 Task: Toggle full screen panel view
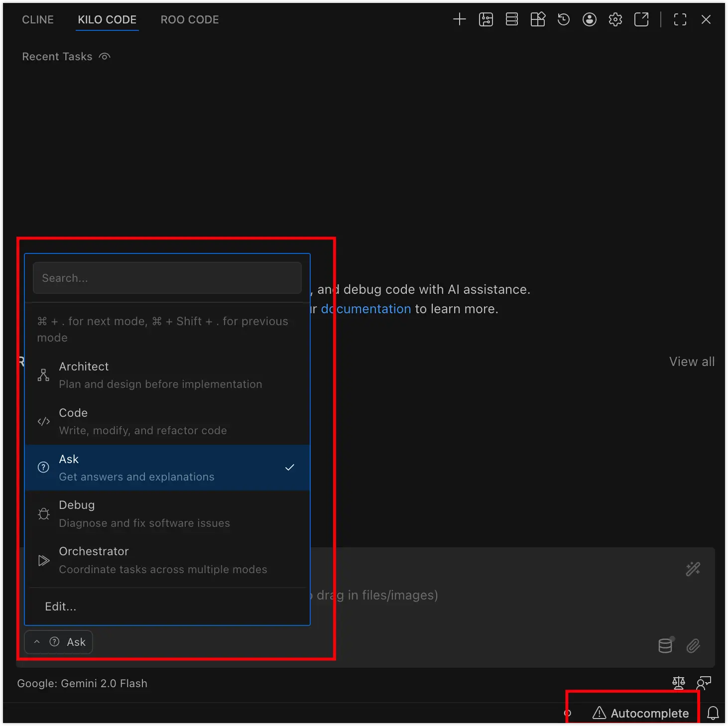point(680,19)
